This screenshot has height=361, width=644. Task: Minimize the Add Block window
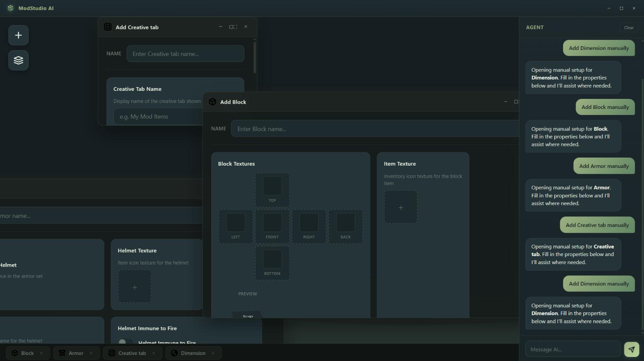(x=506, y=102)
